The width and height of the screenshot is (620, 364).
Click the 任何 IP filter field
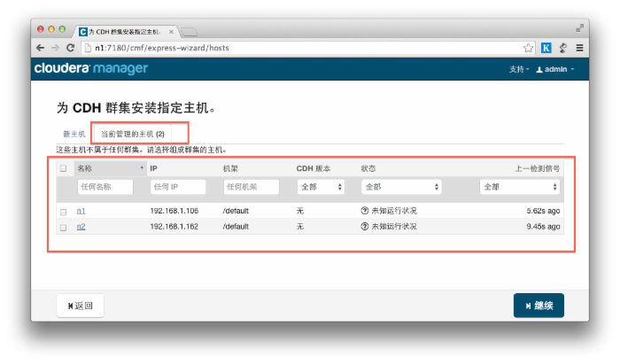177,187
